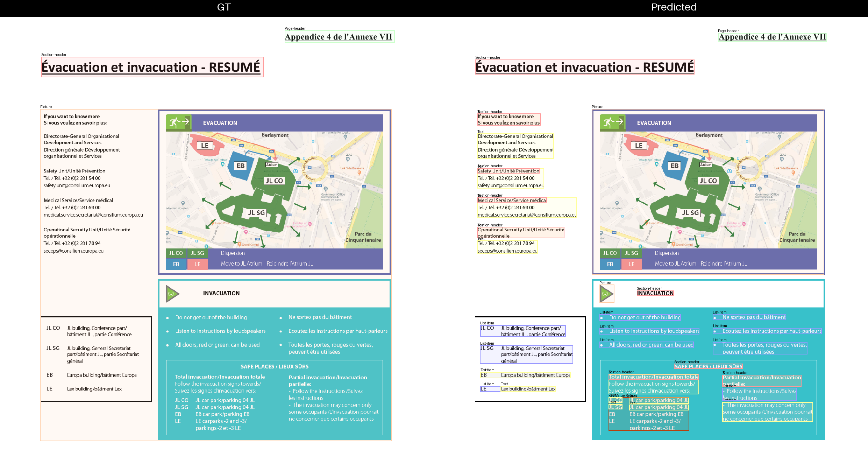
Task: Select the green triangle invacuation icon in Predicted panel
Action: (x=607, y=294)
